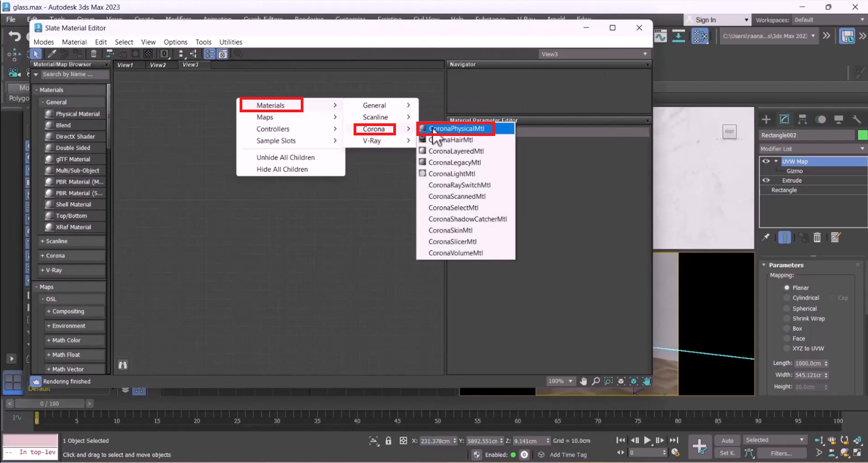This screenshot has width=868, height=463.
Task: Click the pin stack icon
Action: (766, 237)
